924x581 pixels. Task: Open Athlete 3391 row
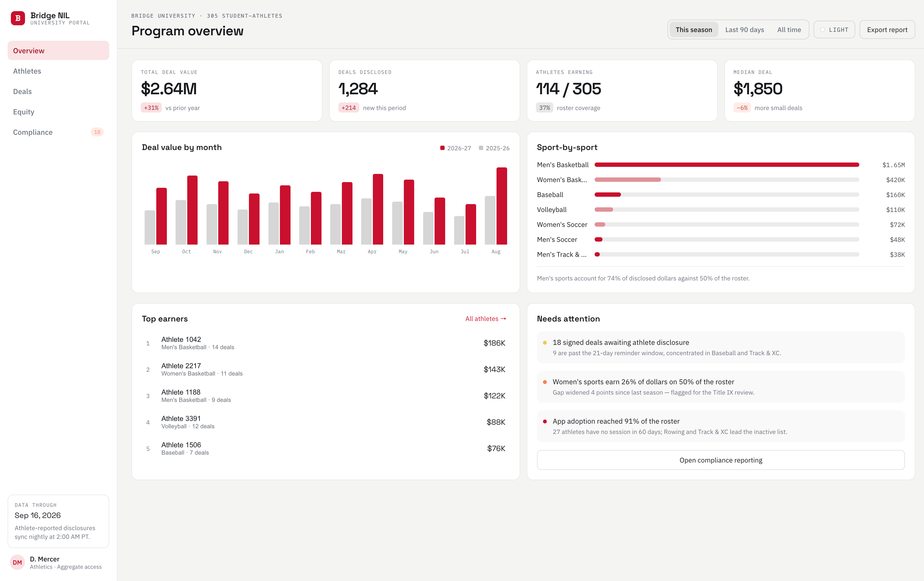click(325, 422)
